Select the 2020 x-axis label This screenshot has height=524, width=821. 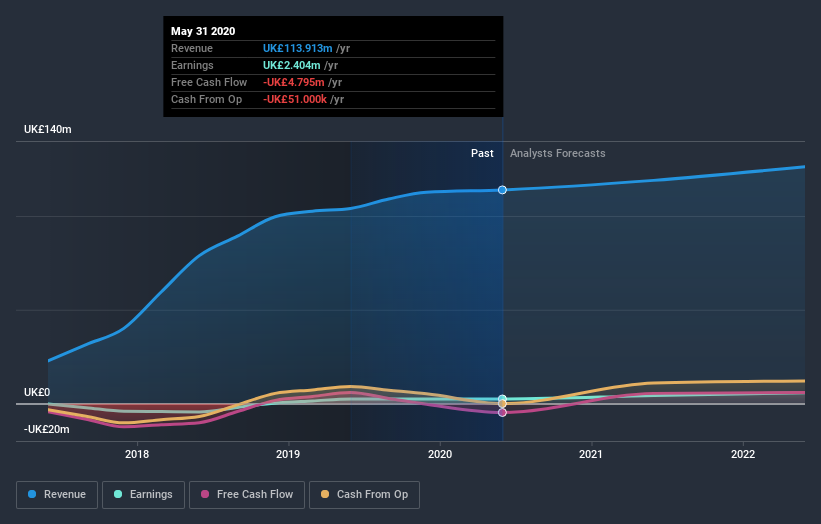(x=440, y=454)
